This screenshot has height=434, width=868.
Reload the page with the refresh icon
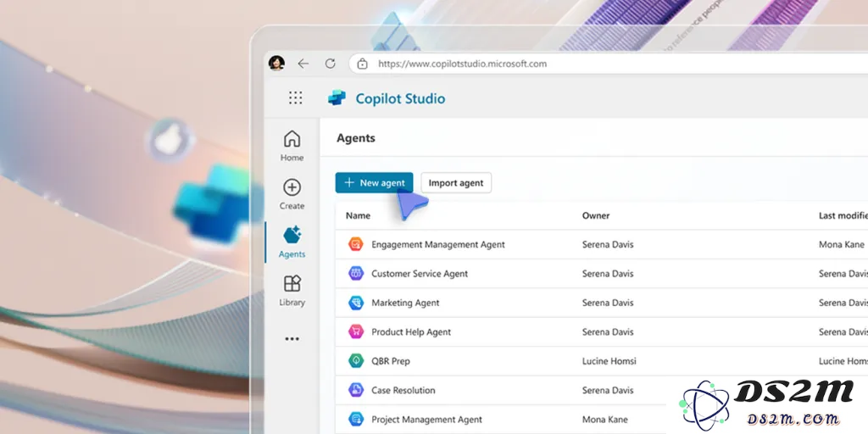[330, 64]
